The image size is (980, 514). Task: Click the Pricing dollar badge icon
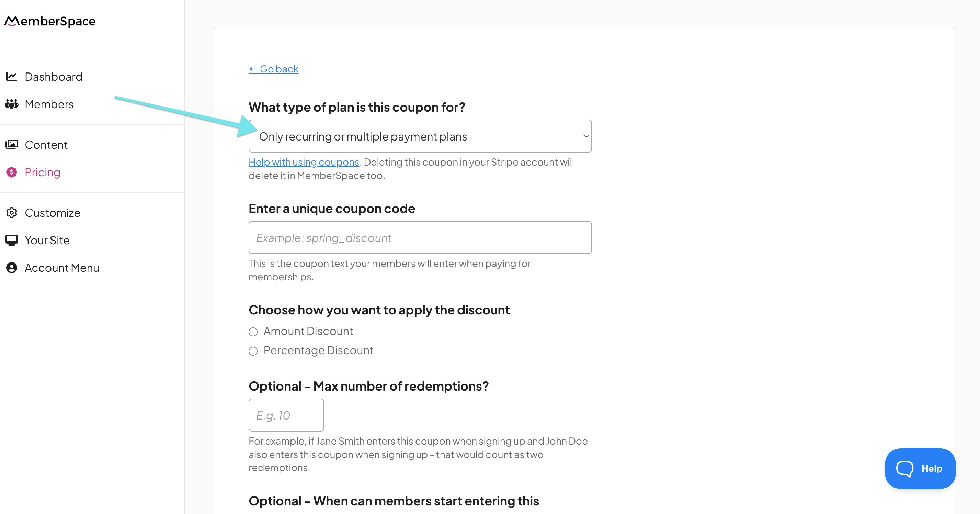12,172
